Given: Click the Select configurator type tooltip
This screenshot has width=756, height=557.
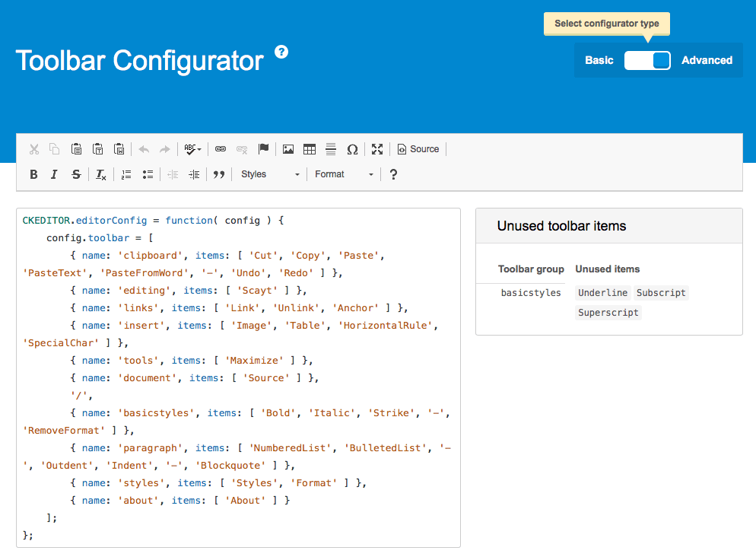Looking at the screenshot, I should 606,24.
